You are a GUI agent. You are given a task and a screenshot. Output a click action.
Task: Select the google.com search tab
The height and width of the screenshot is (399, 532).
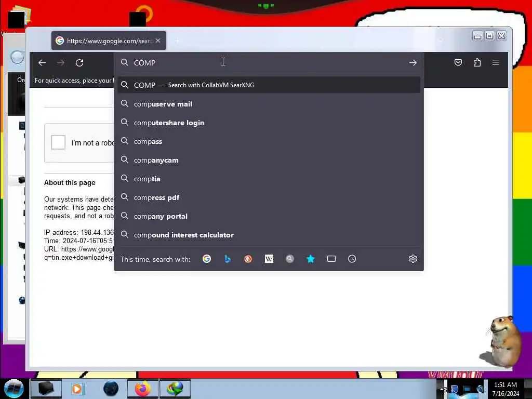(109, 41)
